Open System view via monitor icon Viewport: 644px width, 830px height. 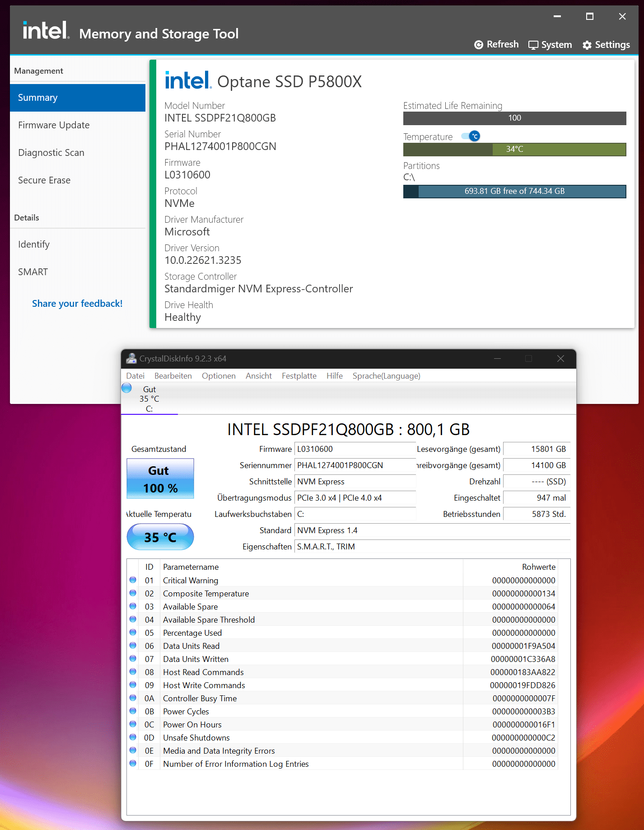533,45
